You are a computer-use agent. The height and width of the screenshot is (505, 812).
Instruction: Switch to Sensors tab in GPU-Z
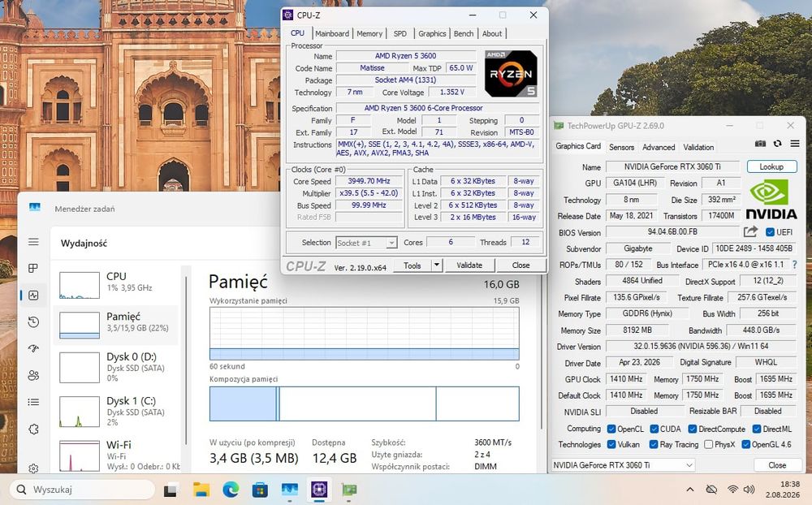point(621,147)
